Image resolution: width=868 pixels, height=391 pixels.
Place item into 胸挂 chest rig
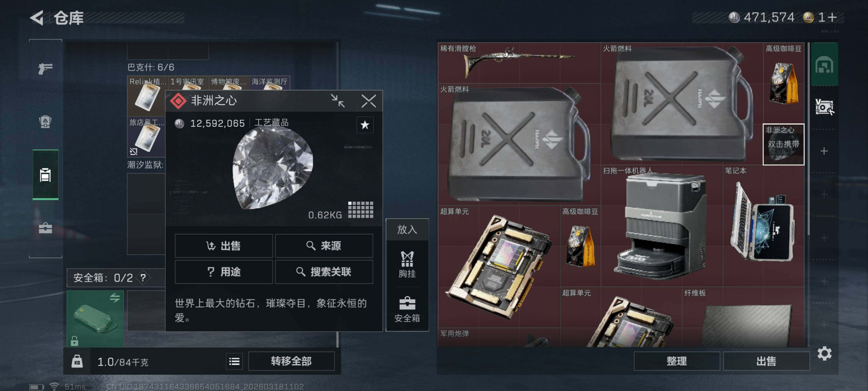point(407,264)
